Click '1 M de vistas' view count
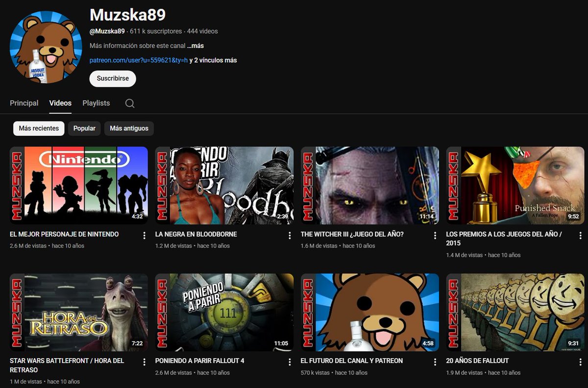The image size is (588, 388). tap(26, 382)
